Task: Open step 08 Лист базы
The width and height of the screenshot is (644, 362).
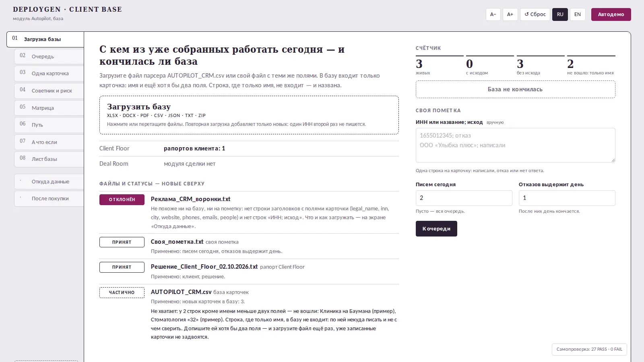Action: click(x=49, y=159)
